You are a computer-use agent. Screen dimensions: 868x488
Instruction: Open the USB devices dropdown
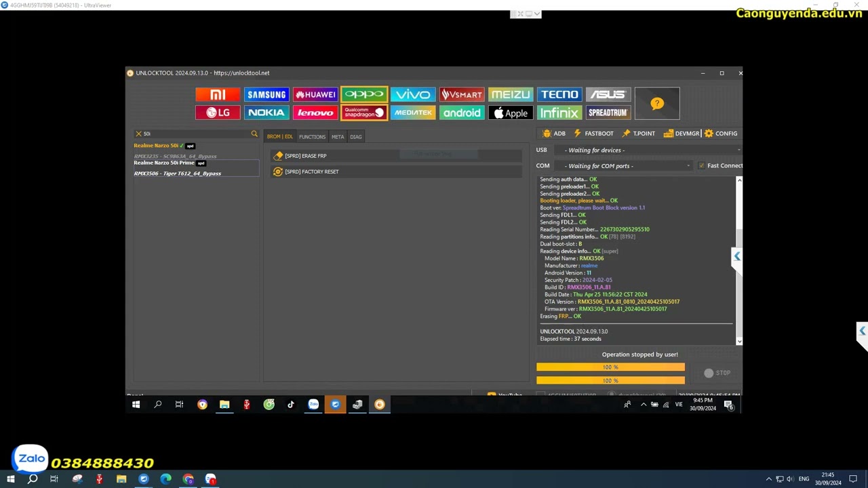click(x=648, y=150)
